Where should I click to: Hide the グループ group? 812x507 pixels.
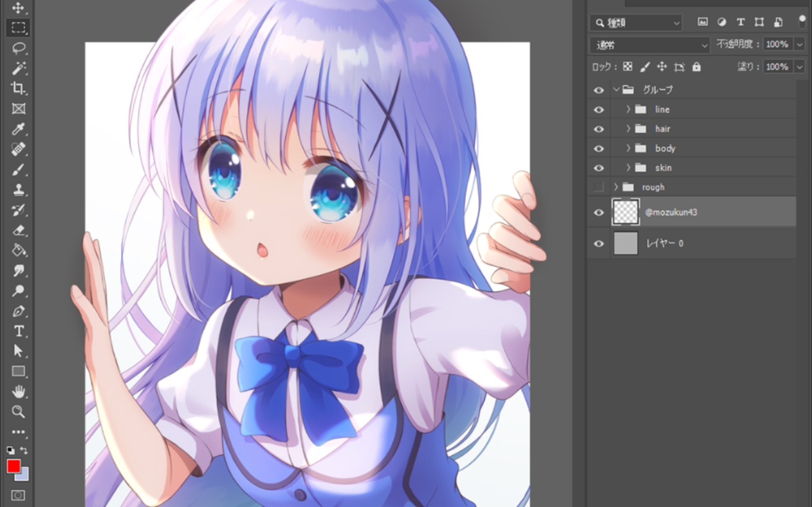tap(598, 90)
